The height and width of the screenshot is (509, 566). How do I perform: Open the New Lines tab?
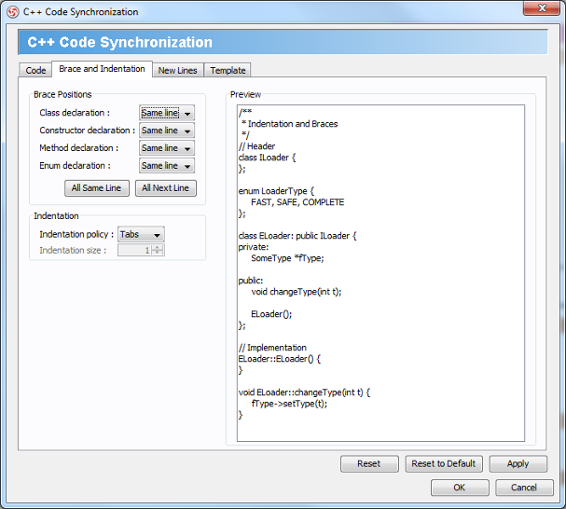tap(178, 70)
